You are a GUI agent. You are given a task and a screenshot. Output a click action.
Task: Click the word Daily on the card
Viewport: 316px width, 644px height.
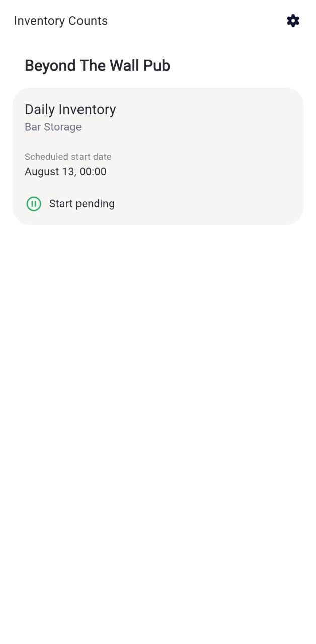point(40,110)
